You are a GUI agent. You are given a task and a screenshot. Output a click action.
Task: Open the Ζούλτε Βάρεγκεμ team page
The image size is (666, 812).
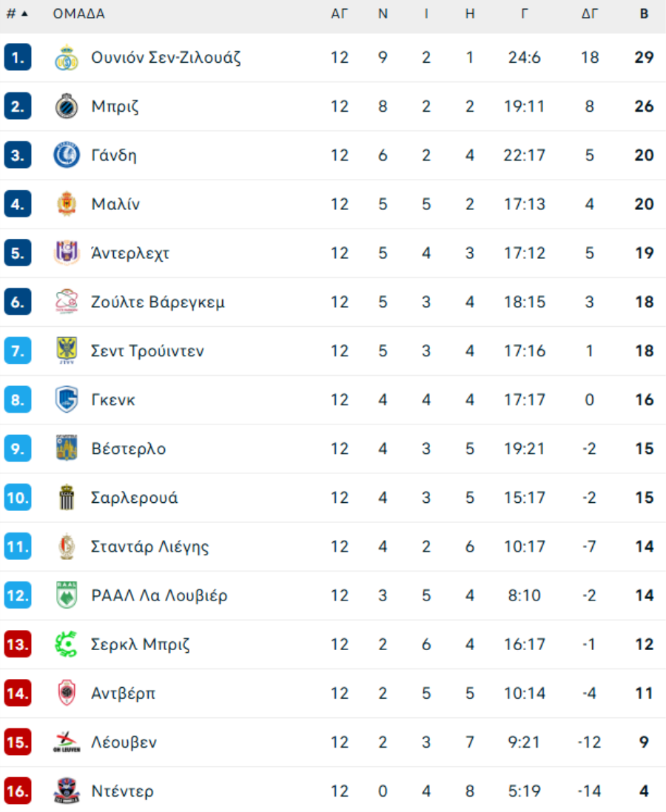pyautogui.click(x=158, y=302)
